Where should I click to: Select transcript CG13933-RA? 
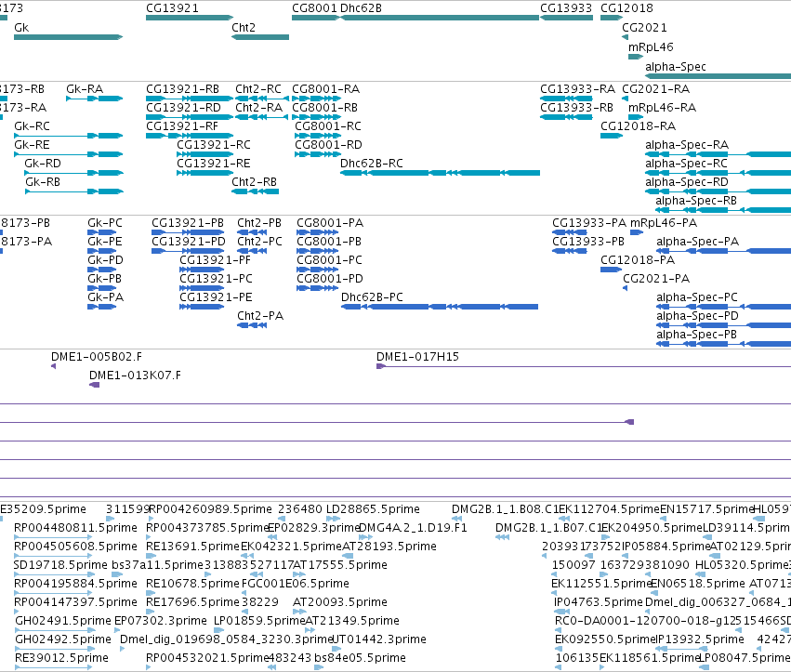point(566,99)
